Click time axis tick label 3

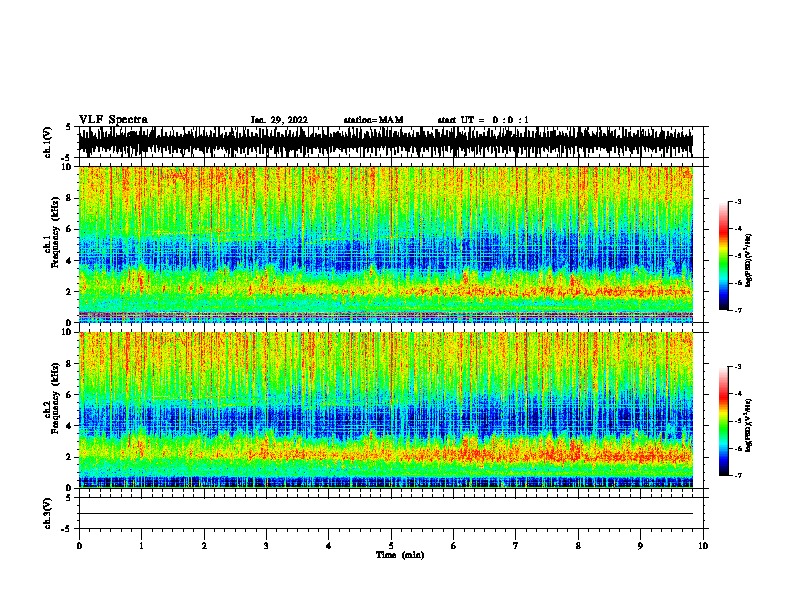pos(266,545)
